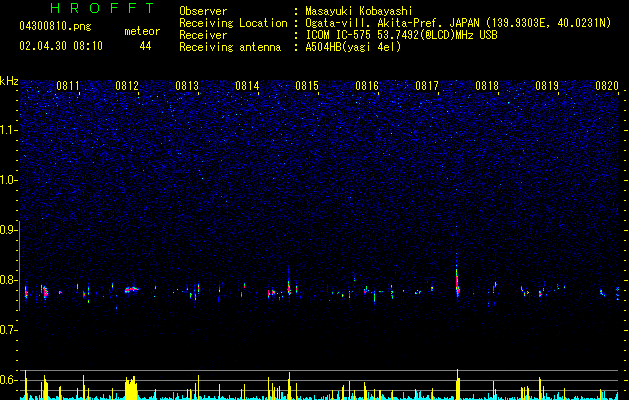Select antenna text A504HB(yagi 4el)
This screenshot has height=400, width=629.
[x=353, y=47]
